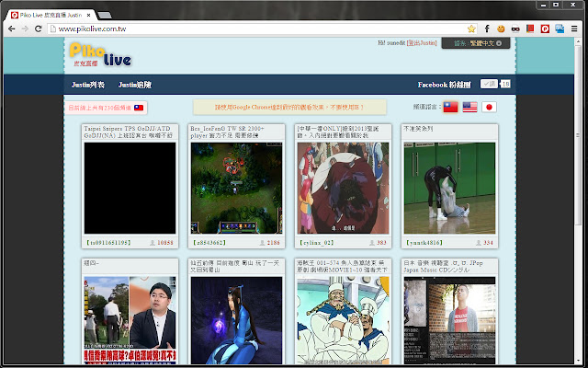Open the language dropdown showing 繁體中文
588x368 pixels.
[x=476, y=43]
